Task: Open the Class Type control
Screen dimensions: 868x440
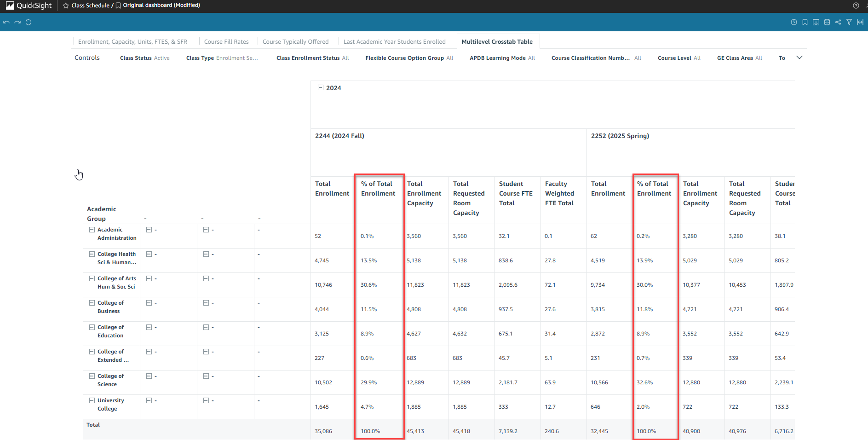Action: 222,58
